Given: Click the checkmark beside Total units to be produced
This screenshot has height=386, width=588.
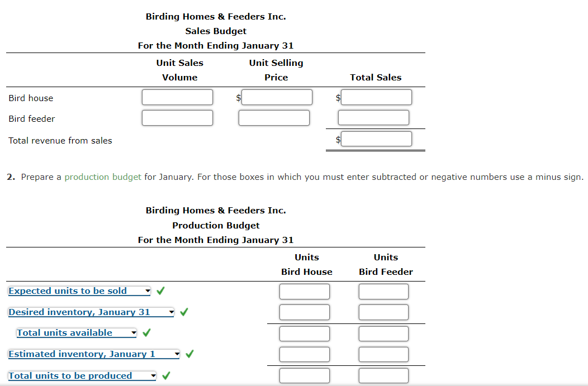Looking at the screenshot, I should click(x=165, y=375).
